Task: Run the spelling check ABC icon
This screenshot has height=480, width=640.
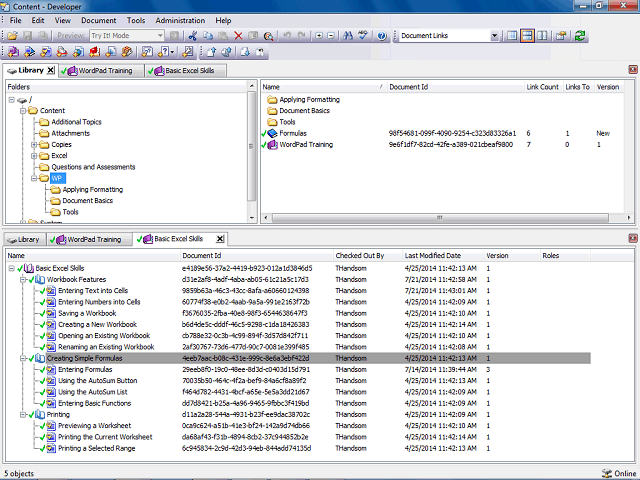Action: tap(363, 36)
